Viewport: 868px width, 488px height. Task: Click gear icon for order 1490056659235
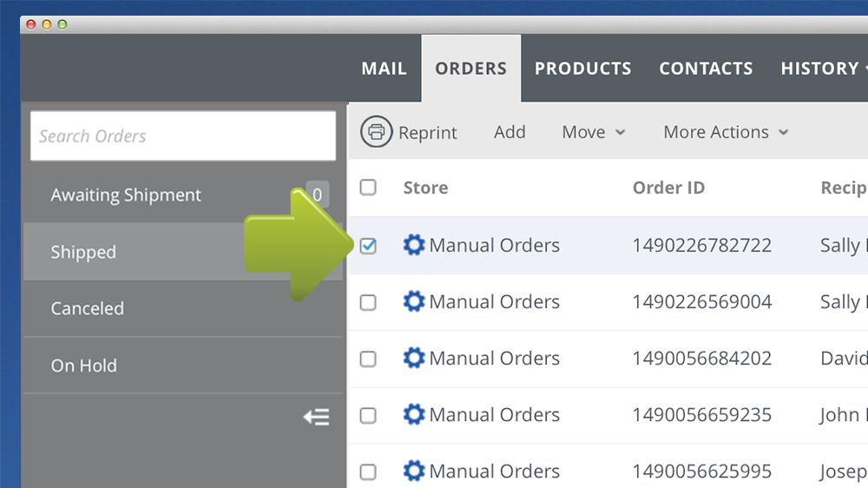[414, 415]
